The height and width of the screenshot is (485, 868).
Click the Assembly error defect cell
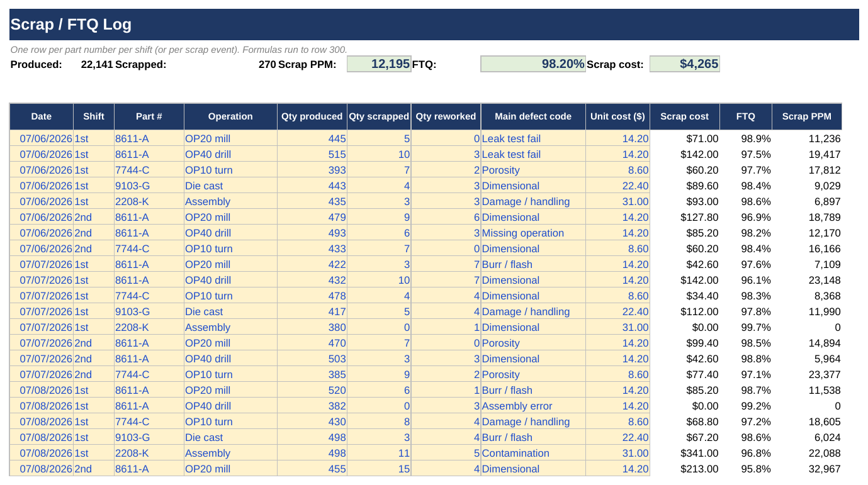[533, 406]
